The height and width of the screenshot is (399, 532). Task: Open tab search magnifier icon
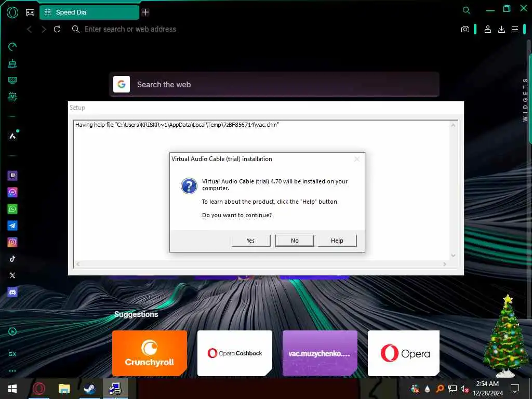pos(467,10)
